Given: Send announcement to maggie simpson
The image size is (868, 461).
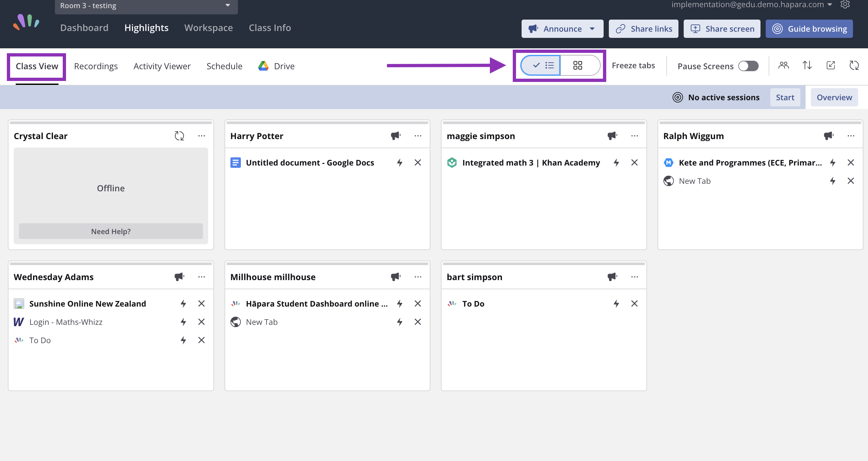Looking at the screenshot, I should click(612, 136).
